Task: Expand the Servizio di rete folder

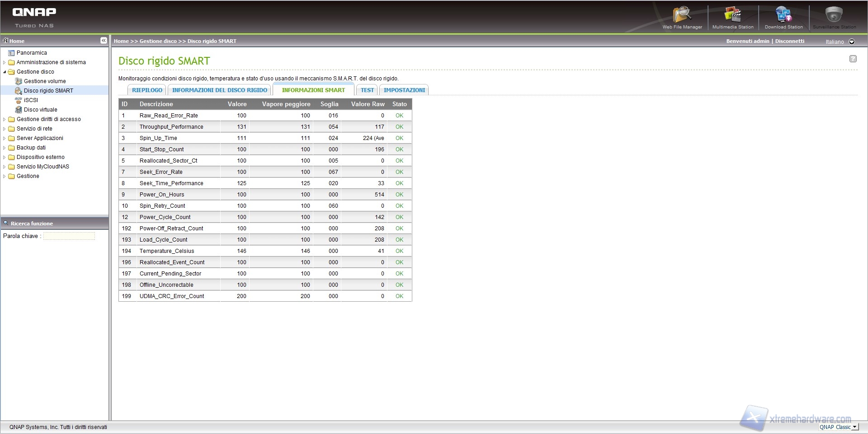Action: 5,129
